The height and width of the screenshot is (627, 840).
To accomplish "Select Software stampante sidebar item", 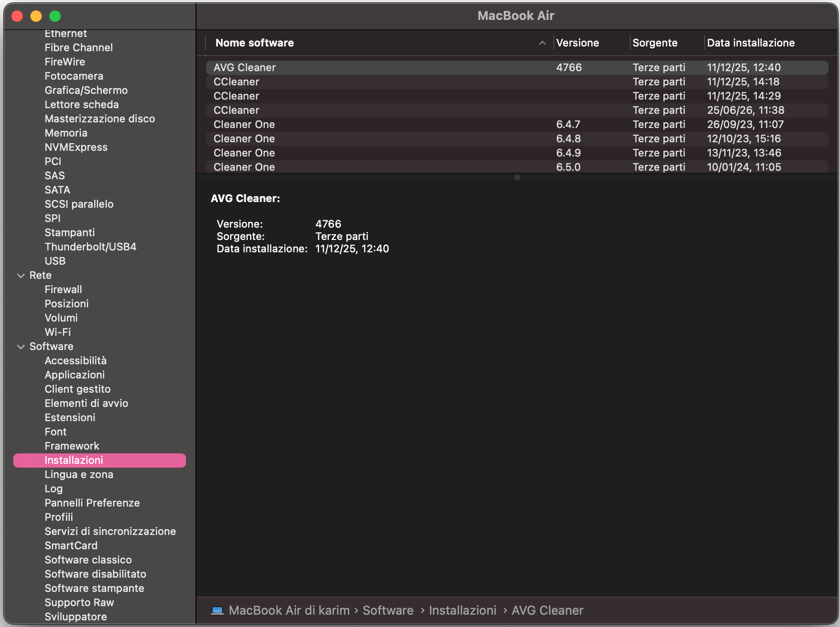I will 94,588.
